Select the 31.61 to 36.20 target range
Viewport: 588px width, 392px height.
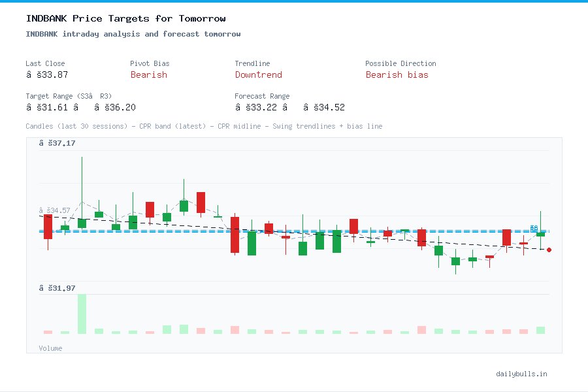coord(80,107)
